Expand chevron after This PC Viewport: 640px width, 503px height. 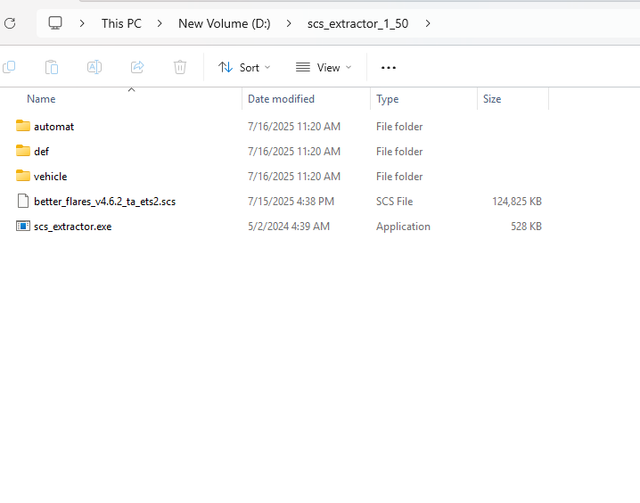tap(160, 24)
